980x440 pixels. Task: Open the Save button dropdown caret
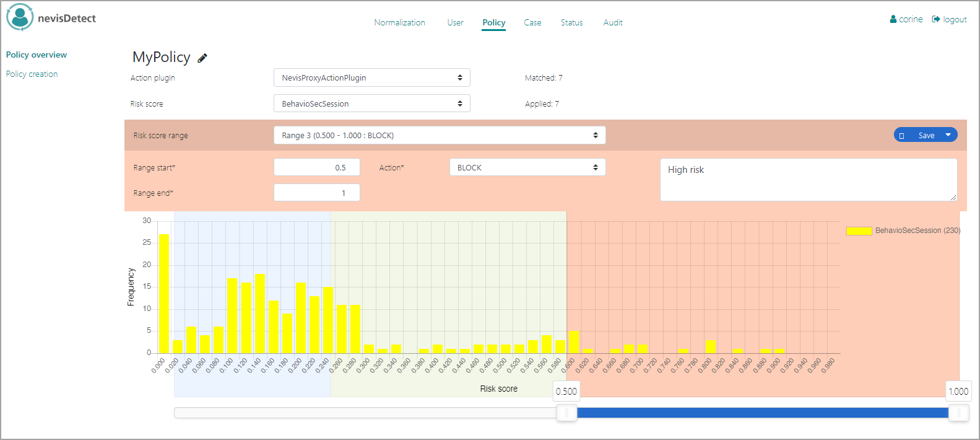[948, 135]
